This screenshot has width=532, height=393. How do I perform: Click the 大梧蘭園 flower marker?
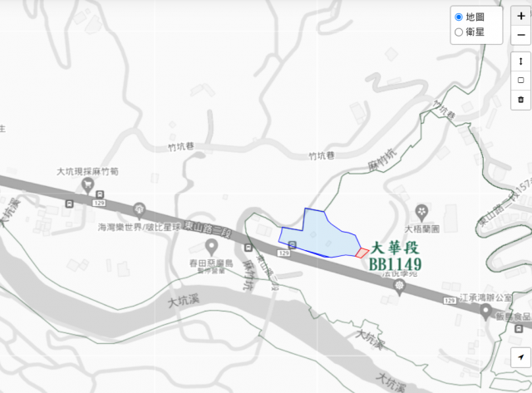(x=421, y=213)
